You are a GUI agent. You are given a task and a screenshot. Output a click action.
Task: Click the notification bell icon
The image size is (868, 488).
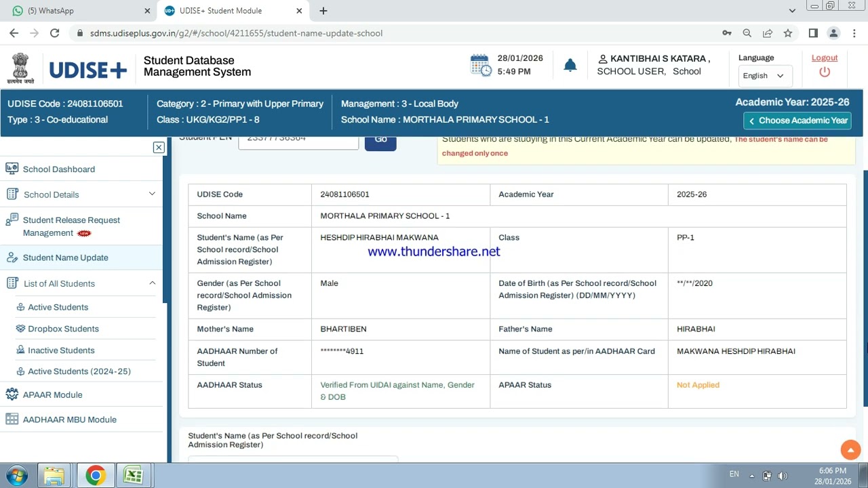point(570,65)
